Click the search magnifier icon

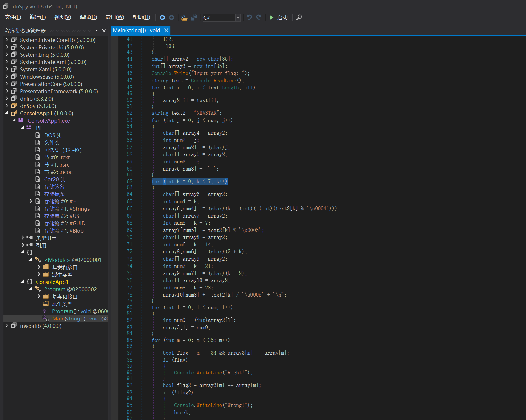pos(299,17)
